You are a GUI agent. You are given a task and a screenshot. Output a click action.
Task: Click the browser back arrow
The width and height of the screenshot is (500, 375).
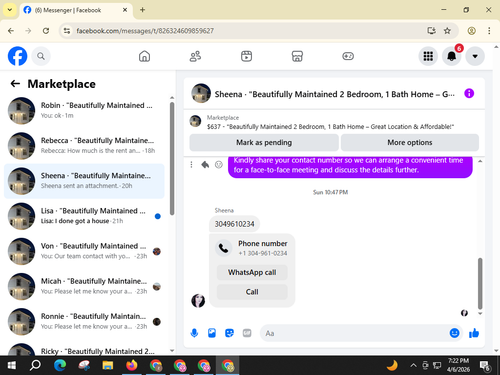11,31
